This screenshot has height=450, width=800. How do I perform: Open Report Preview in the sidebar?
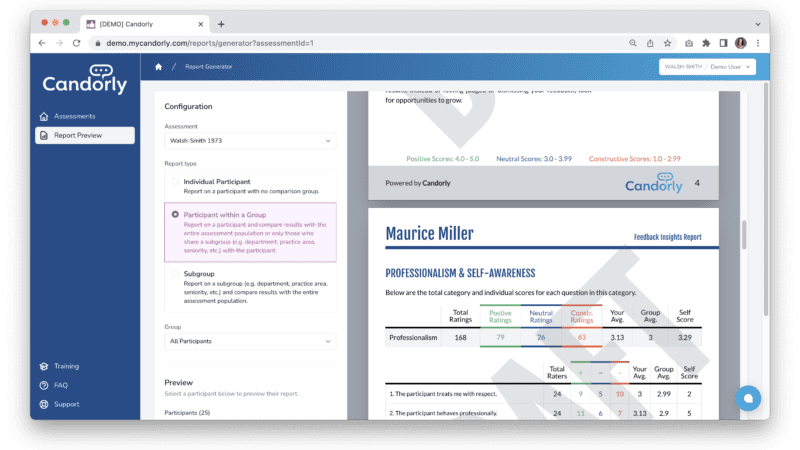[85, 135]
